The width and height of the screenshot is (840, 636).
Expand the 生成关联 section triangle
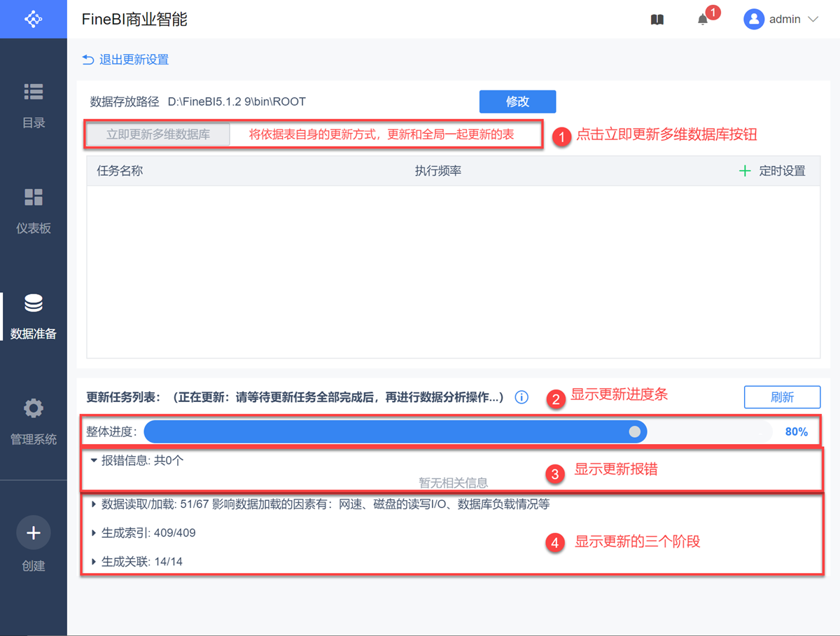(94, 562)
